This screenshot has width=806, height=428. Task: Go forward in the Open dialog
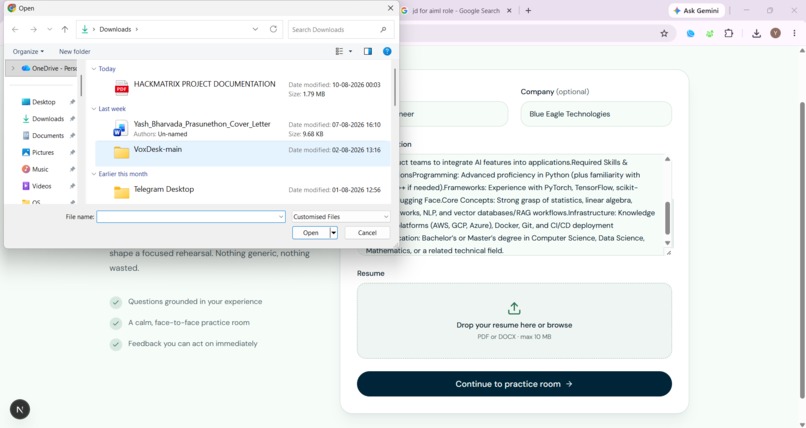point(33,29)
